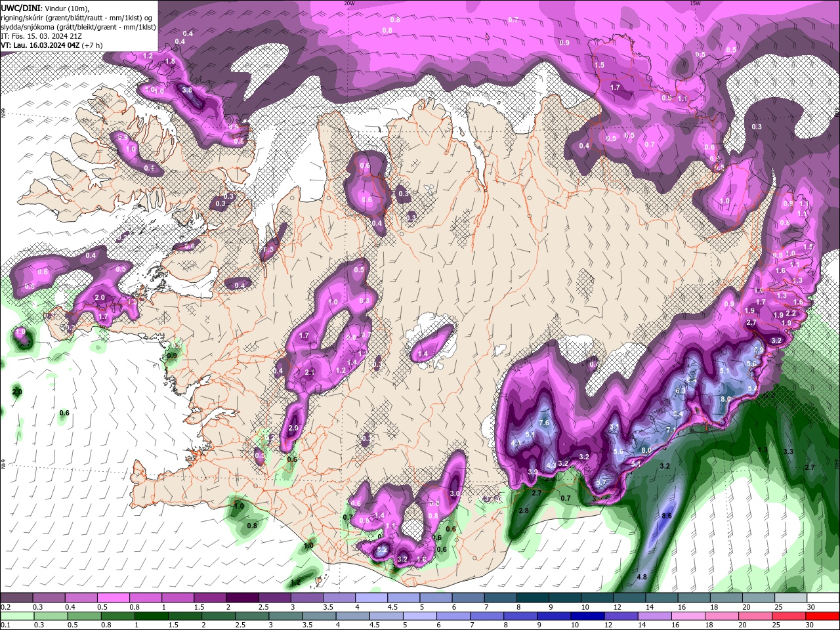Click the 7.6 precipitation value on the map
This screenshot has height=630, width=840.
pos(544,423)
